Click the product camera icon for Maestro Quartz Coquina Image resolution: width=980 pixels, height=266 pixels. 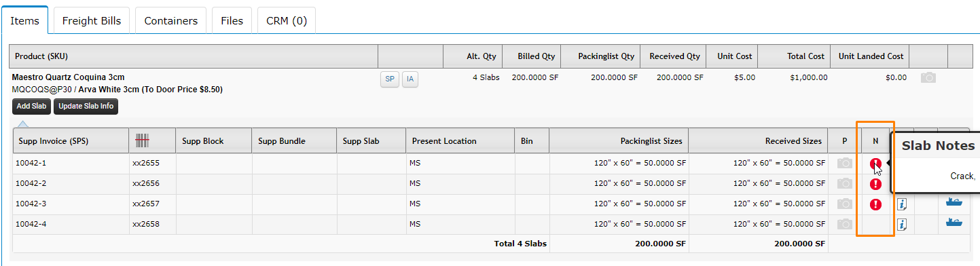pos(928,78)
